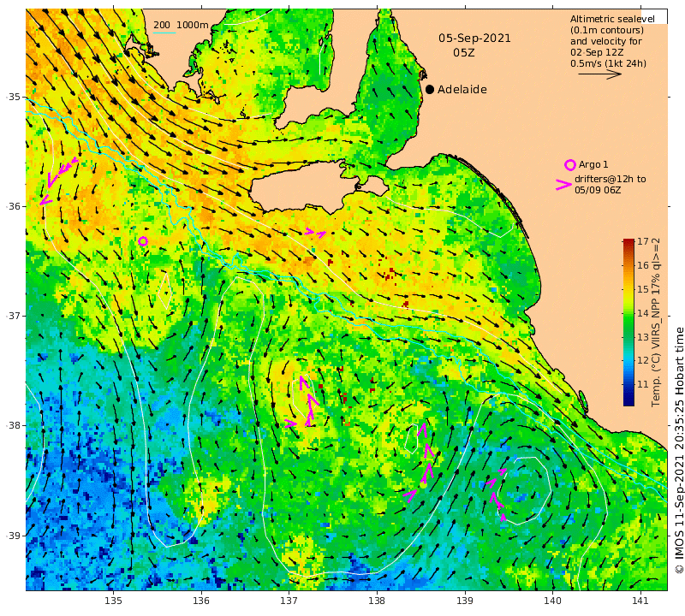Click the '200' isobath legend number
This screenshot has height=616, width=685.
tap(162, 25)
